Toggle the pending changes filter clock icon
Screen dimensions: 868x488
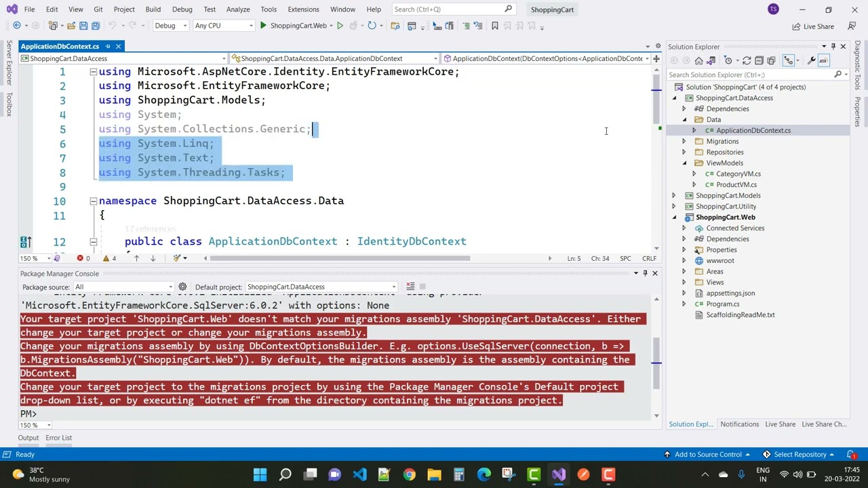[x=728, y=61]
